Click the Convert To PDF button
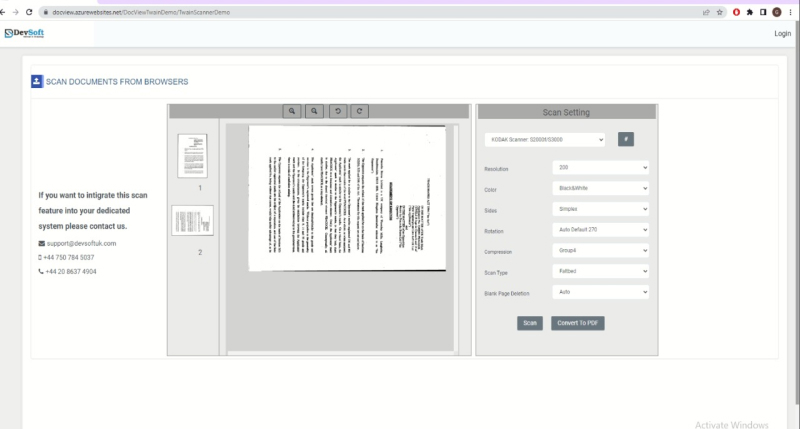Viewport: 800px width, 429px height. pyautogui.click(x=578, y=323)
